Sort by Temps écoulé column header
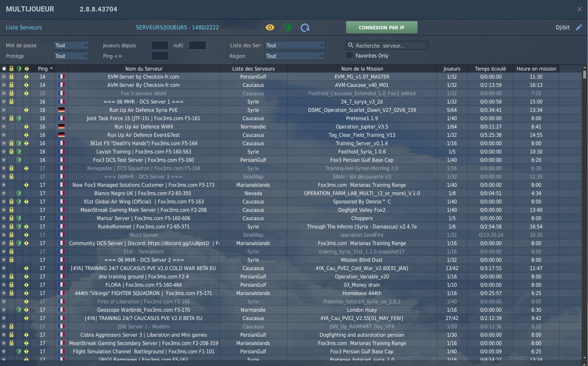 click(x=490, y=69)
